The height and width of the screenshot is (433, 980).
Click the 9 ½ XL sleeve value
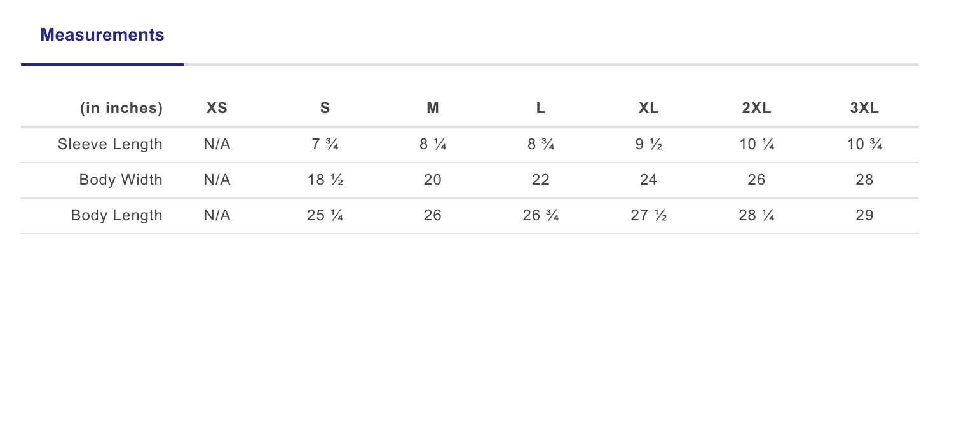[648, 144]
